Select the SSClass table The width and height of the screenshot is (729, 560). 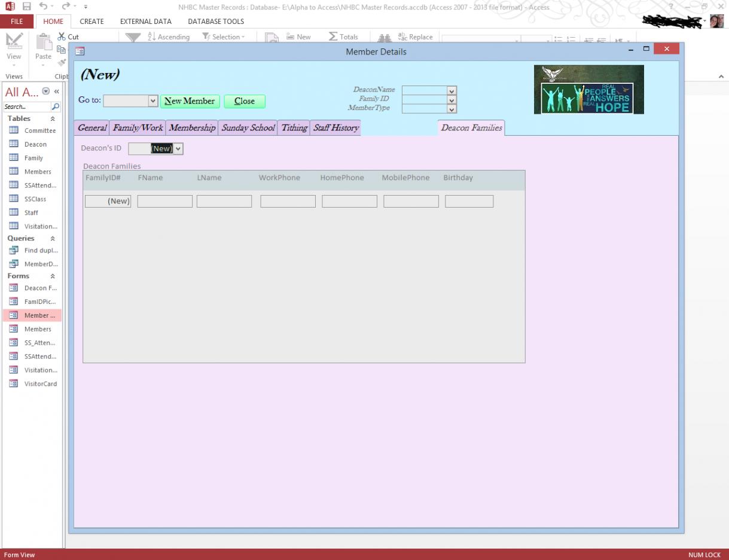coord(32,199)
